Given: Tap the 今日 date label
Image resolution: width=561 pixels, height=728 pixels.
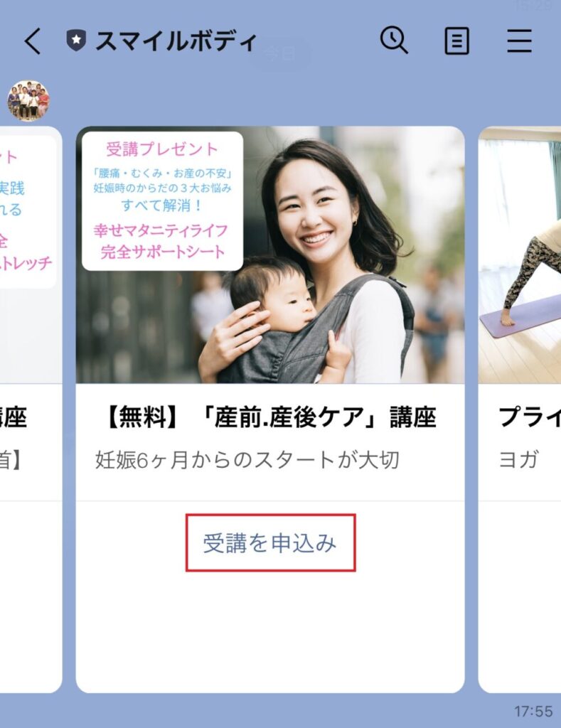Looking at the screenshot, I should click(280, 54).
